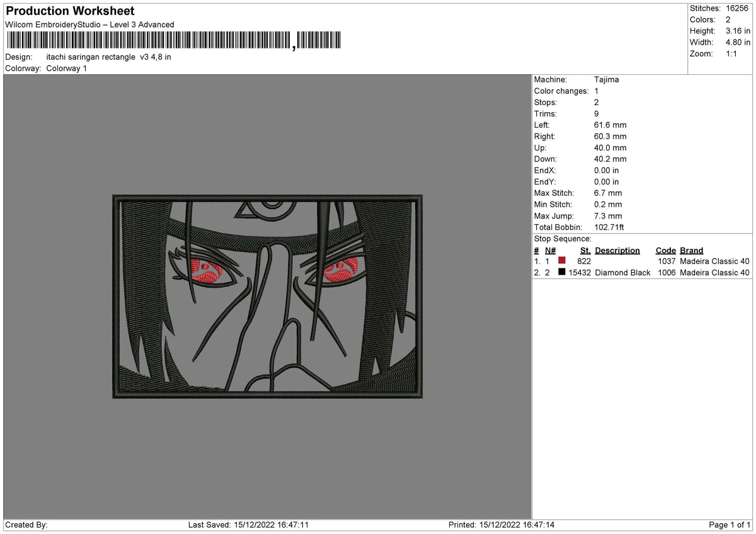
Task: Click the Brand column header
Action: coord(691,250)
